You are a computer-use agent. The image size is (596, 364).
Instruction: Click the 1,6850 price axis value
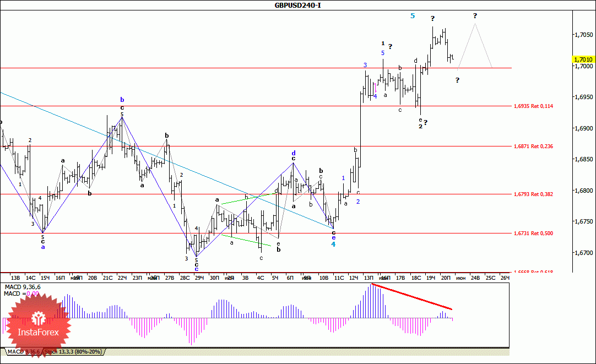[583, 159]
